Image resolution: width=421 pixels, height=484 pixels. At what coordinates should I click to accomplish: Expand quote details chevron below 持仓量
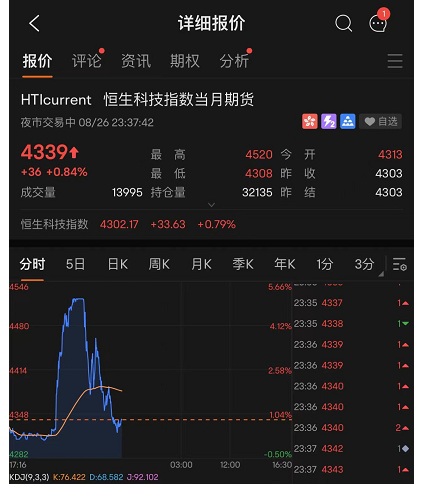click(211, 205)
